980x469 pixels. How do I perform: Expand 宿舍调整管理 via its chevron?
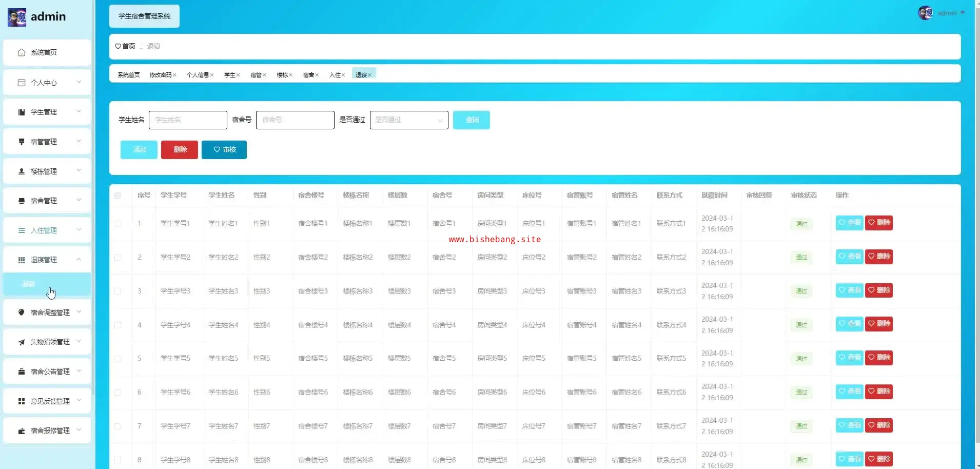(x=79, y=312)
